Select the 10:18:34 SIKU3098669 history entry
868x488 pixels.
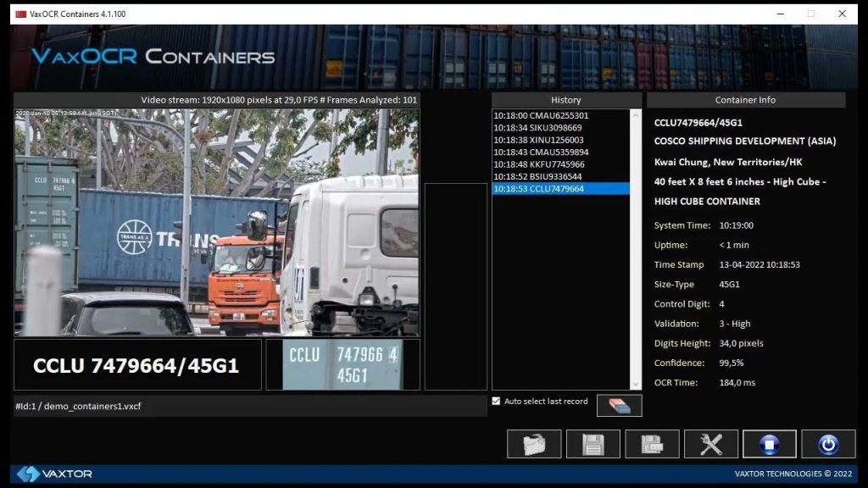coord(537,128)
